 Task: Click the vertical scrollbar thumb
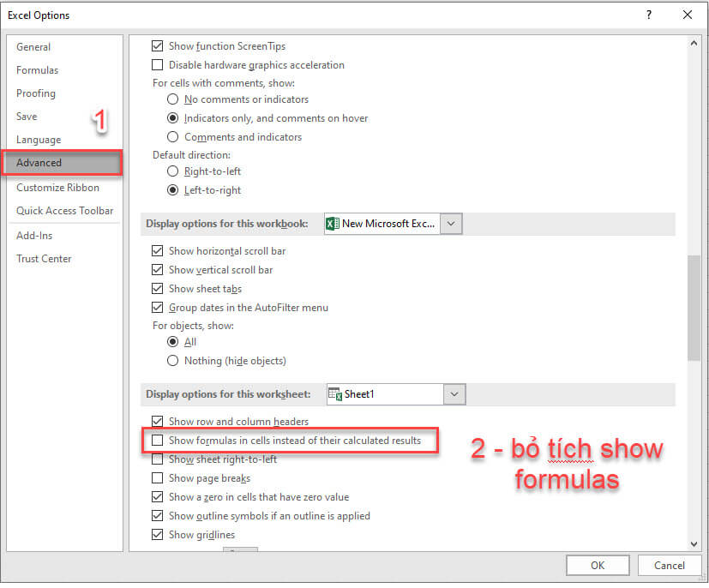[694, 308]
